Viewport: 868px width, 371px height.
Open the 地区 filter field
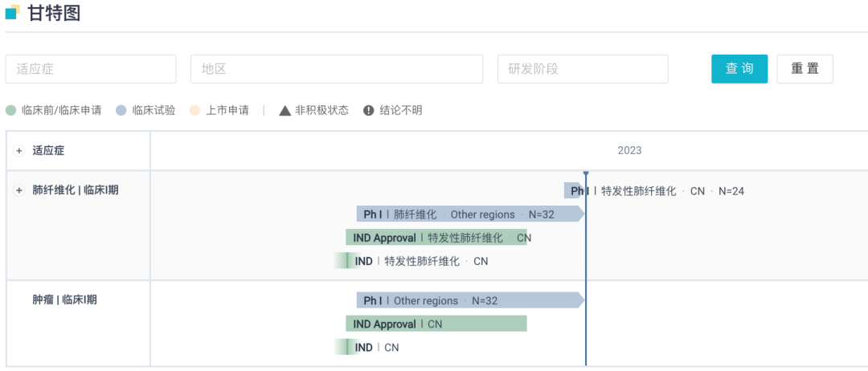[x=337, y=69]
